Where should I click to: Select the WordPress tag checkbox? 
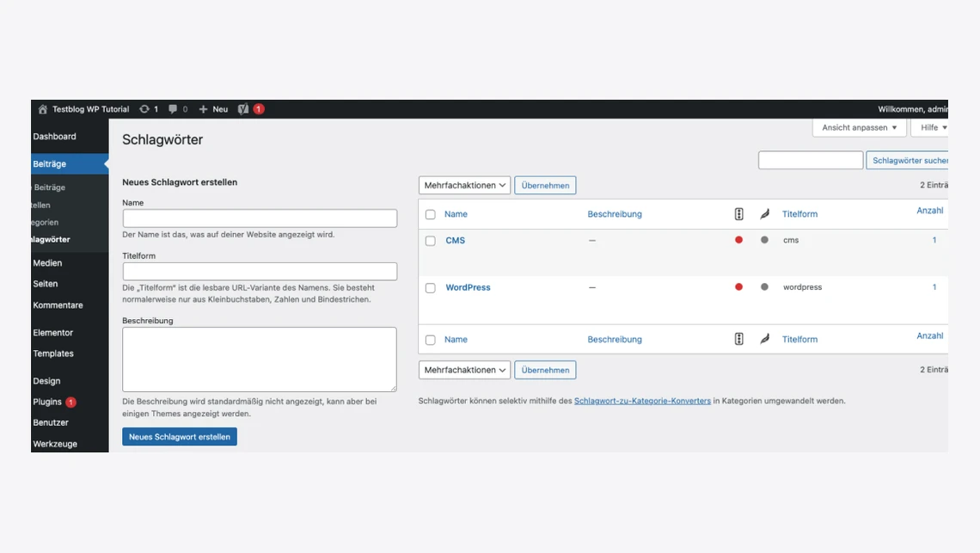[x=431, y=288]
